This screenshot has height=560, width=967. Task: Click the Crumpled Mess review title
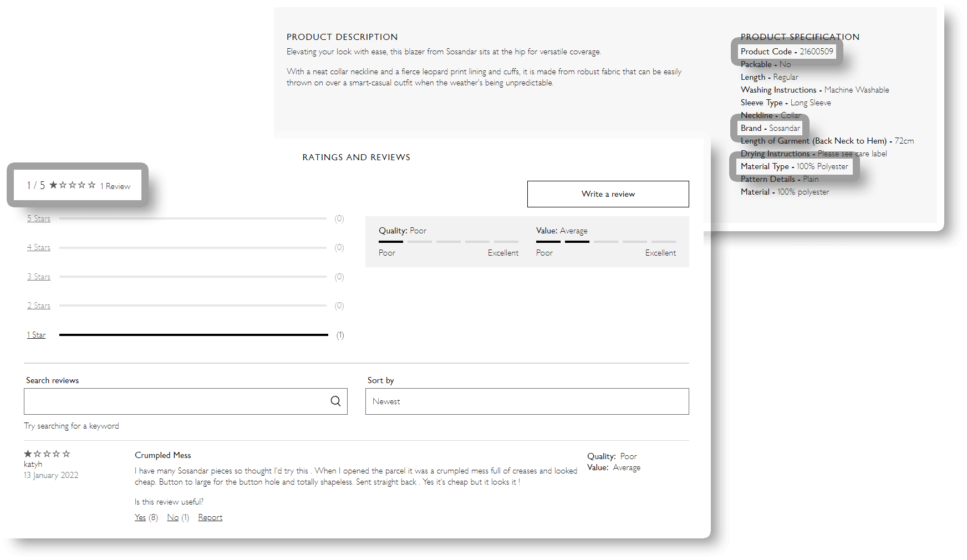(x=163, y=455)
